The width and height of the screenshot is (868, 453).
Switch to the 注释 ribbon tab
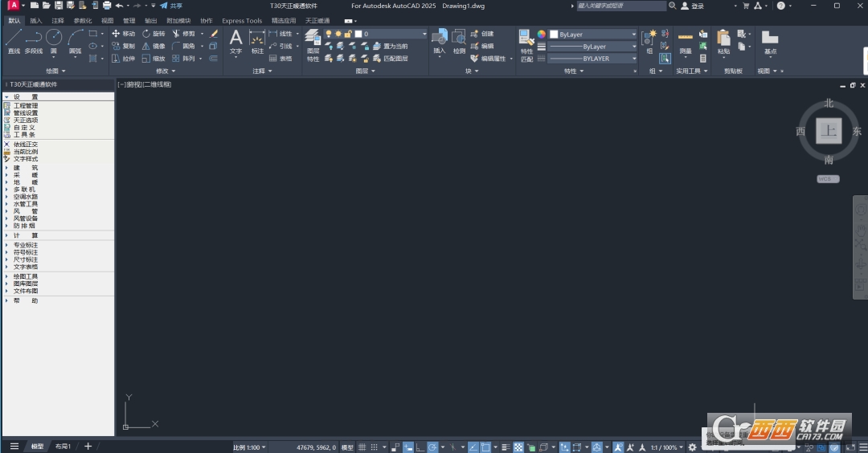pos(58,20)
